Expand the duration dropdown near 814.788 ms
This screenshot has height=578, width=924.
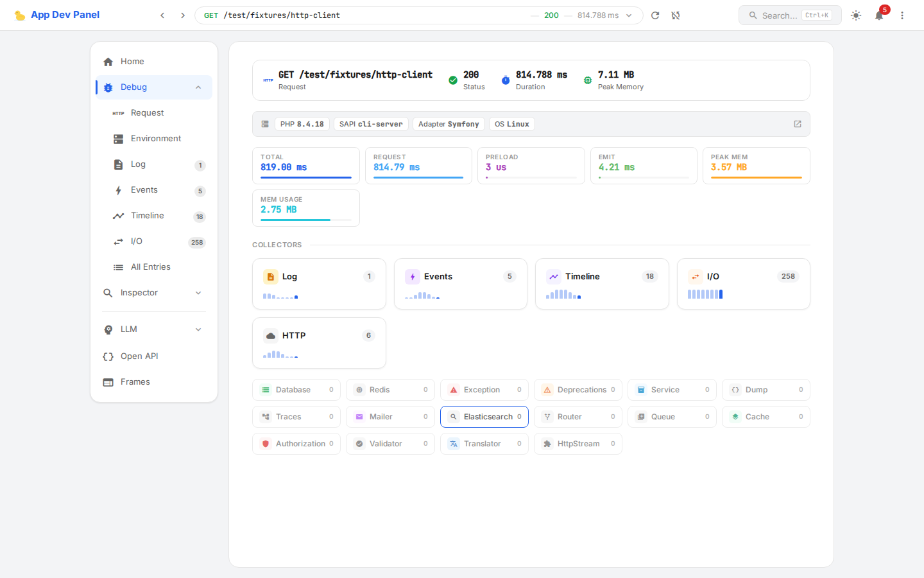628,15
